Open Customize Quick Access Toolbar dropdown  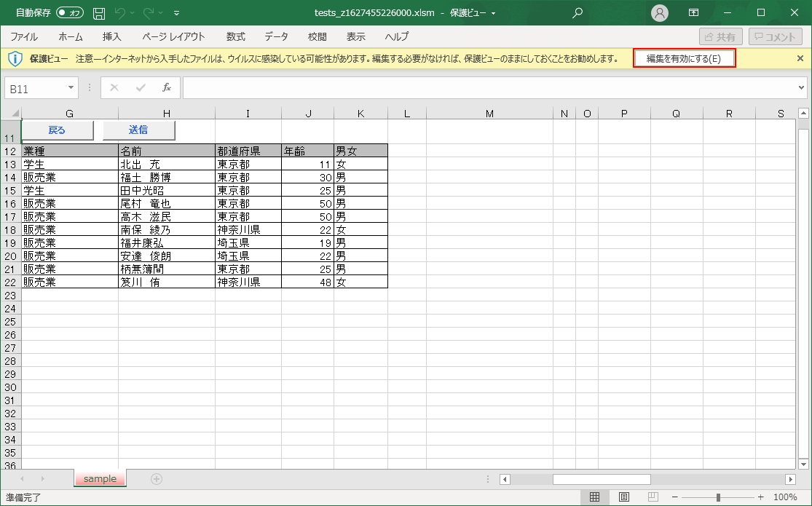[176, 13]
